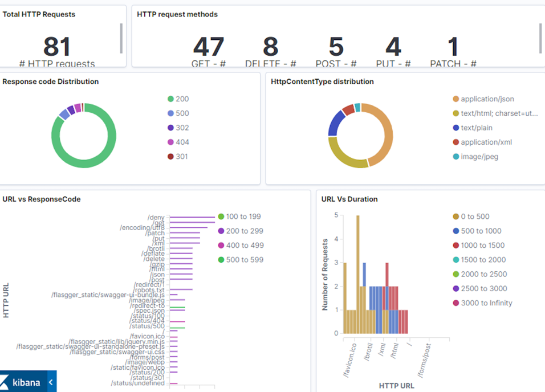Toggle the 1500 to 2000 duration legend dot
545x392 pixels.
456,260
